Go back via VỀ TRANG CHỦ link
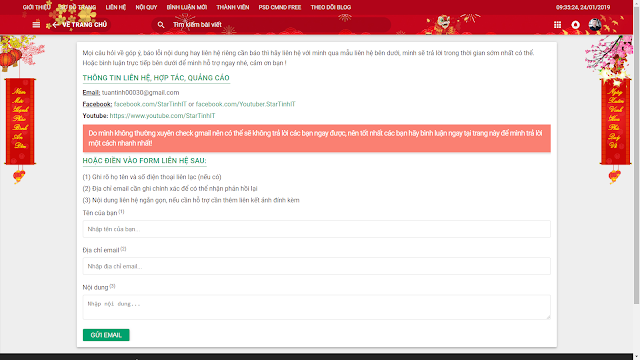This screenshot has height=360, width=640. pos(84,24)
